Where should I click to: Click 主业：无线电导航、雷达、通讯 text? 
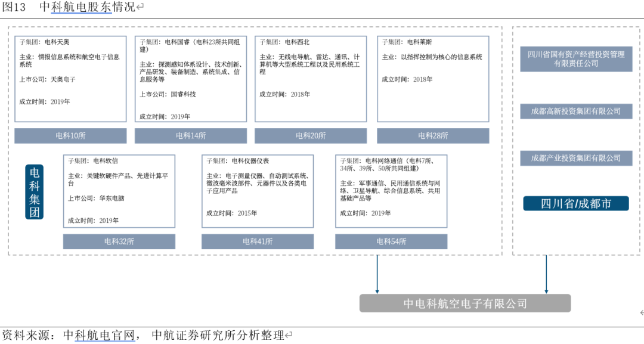(x=309, y=64)
